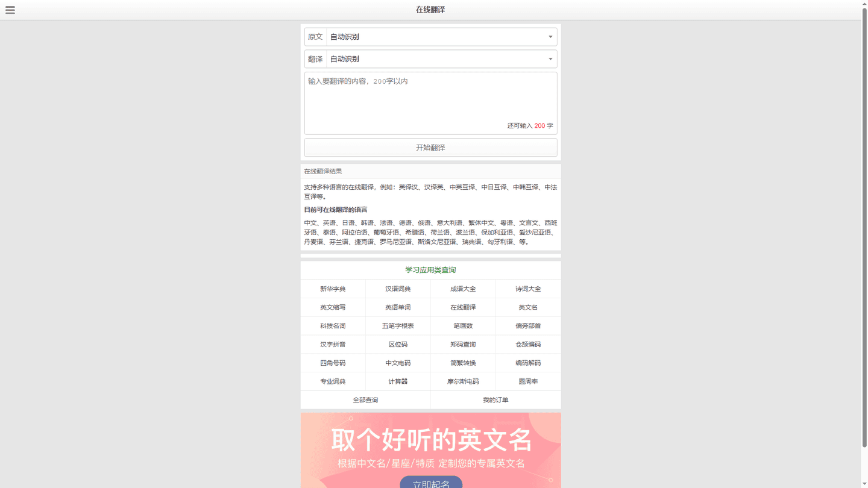
Task: Open the 中文电码 link
Action: point(398,363)
